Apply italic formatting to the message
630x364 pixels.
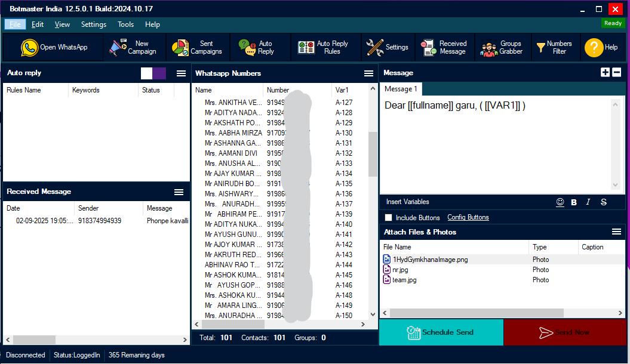(x=588, y=202)
